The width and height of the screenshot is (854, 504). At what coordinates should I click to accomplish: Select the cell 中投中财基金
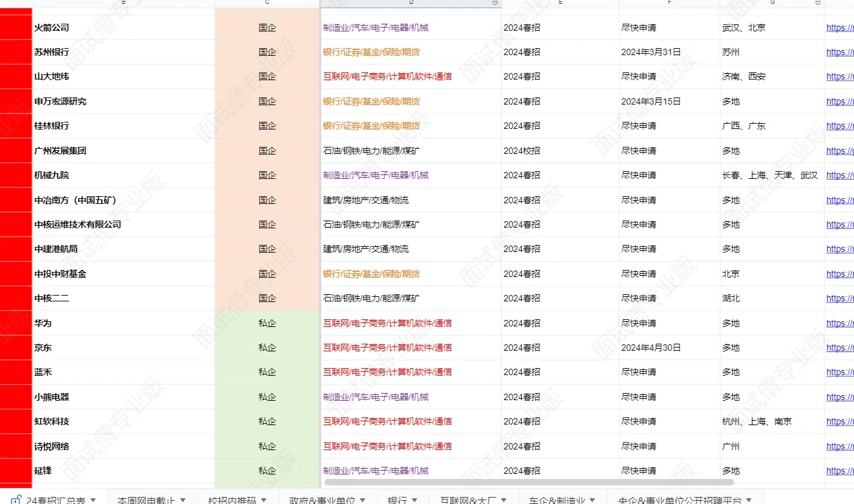coord(123,274)
